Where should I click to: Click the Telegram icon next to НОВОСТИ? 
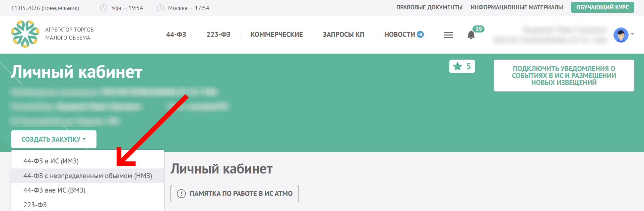[x=420, y=34]
